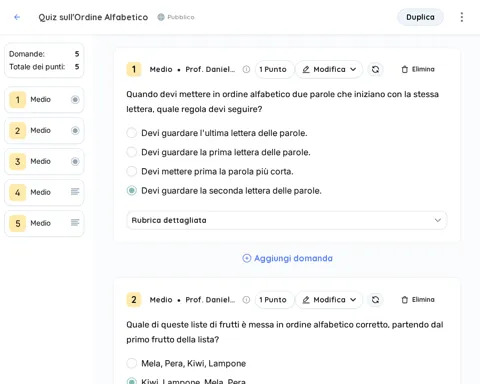This screenshot has width=480, height=384.
Task: Click the info icon on question 1
Action: (x=246, y=69)
